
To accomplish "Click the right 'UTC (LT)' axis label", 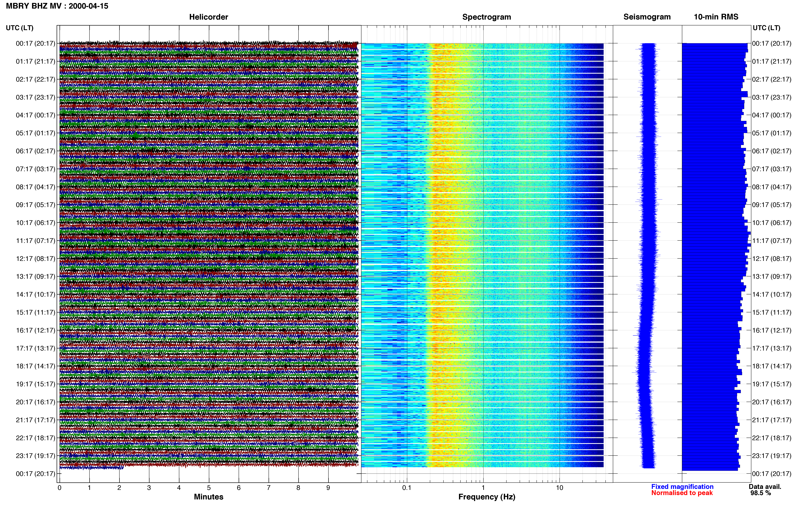I will coord(766,28).
